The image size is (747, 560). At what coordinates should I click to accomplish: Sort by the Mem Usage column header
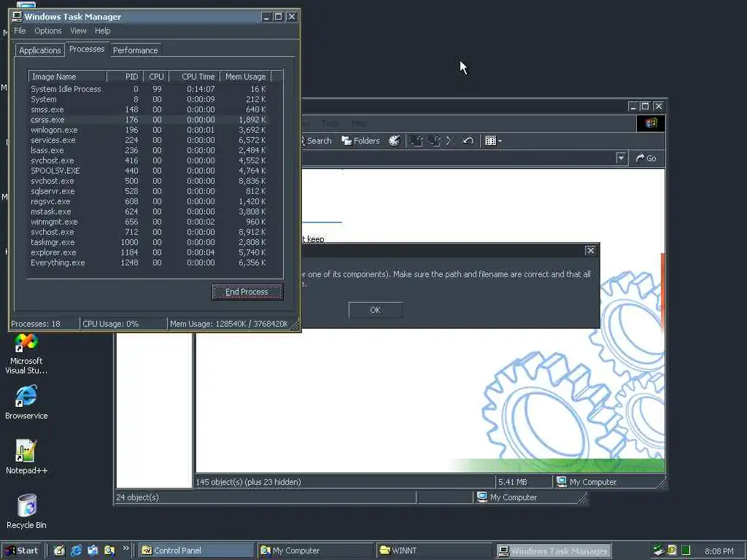(246, 77)
